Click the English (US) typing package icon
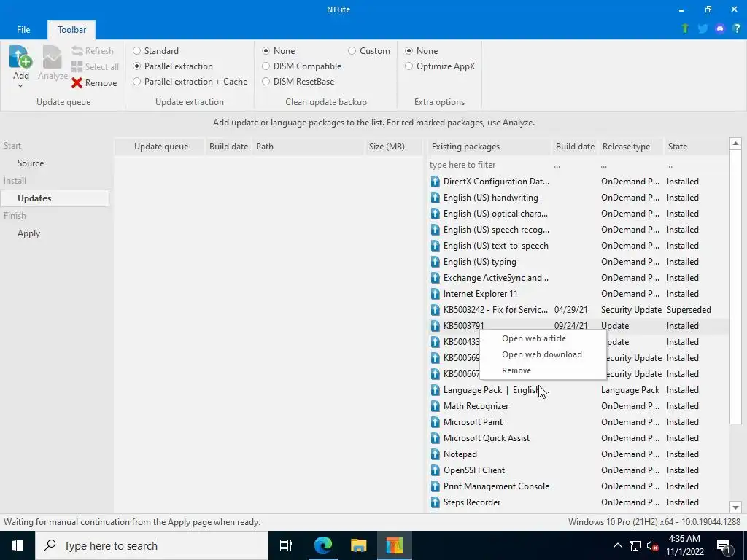The height and width of the screenshot is (560, 747). [435, 262]
